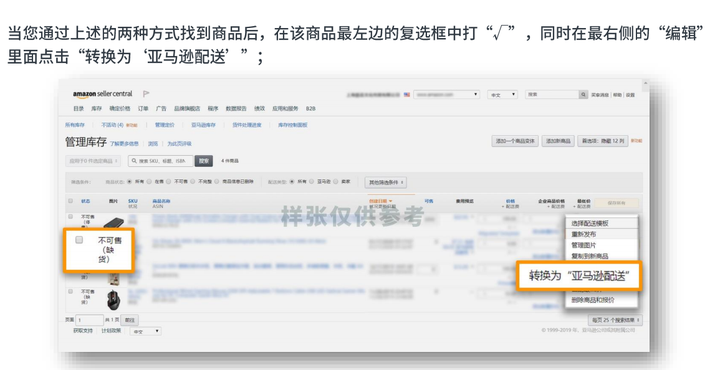Image resolution: width=720 pixels, height=370 pixels.
Task: Open the 为此页评级 link
Action: click(x=179, y=144)
